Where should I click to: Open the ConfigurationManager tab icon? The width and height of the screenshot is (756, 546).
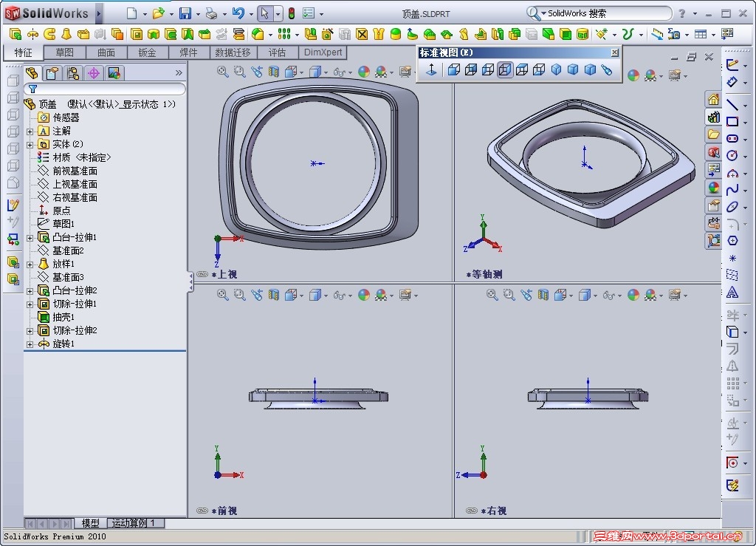tap(73, 73)
